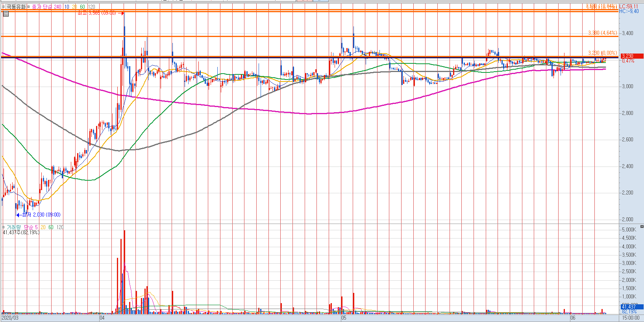Click the 1,000K volume axis label
644x322 pixels.
pos(629,297)
